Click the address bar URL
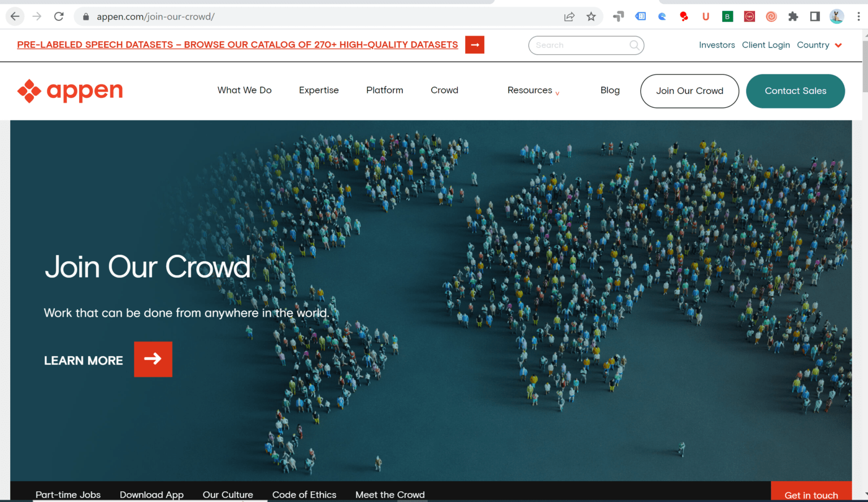 tap(155, 16)
